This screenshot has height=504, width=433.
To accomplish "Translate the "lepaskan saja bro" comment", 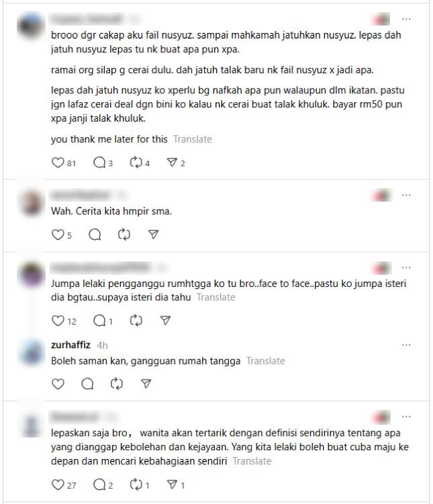I will coord(252,461).
